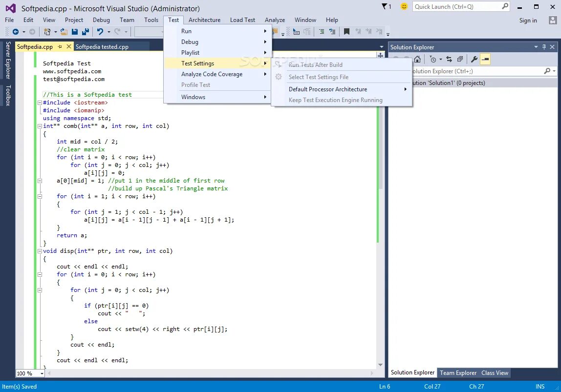This screenshot has width=561, height=392.
Task: Close the Solution Explorer panel
Action: [x=552, y=47]
